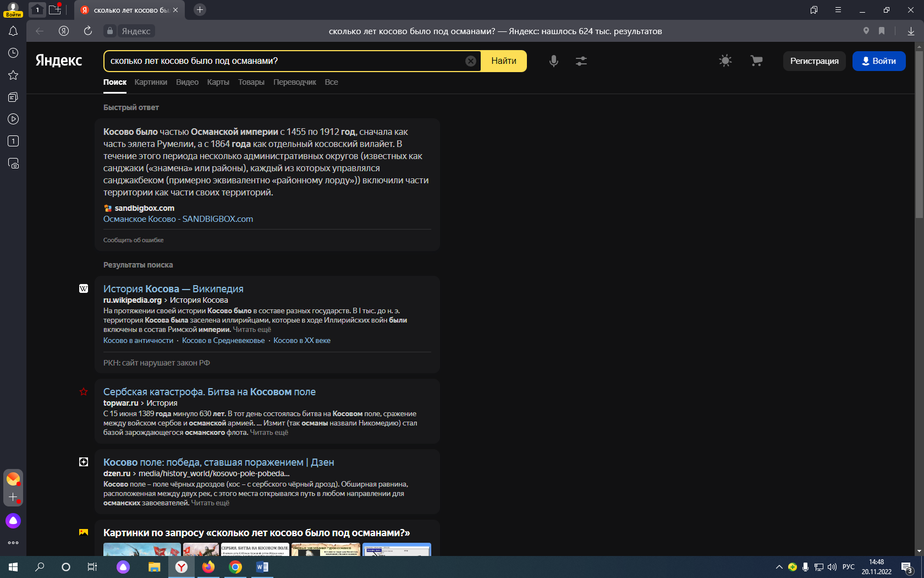Open Косово в античности sublink
Viewport: 924px width, 578px height.
(138, 341)
